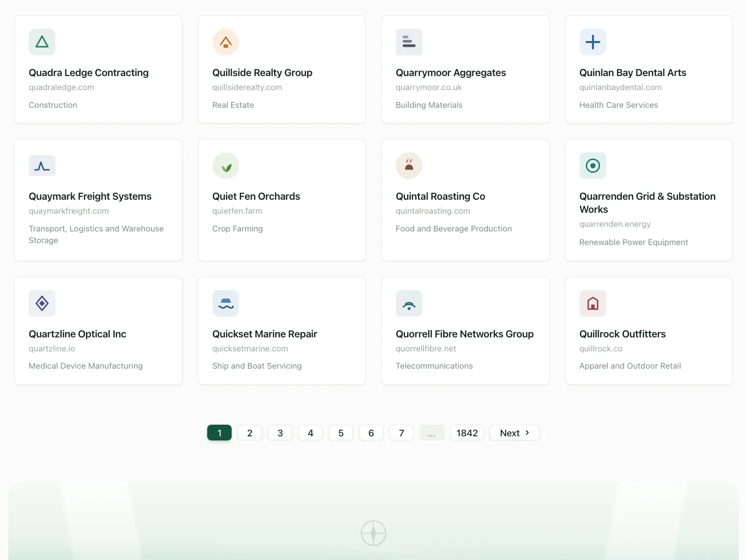Image resolution: width=747 pixels, height=560 pixels.
Task: Click the compass icon in the footer
Action: (373, 533)
